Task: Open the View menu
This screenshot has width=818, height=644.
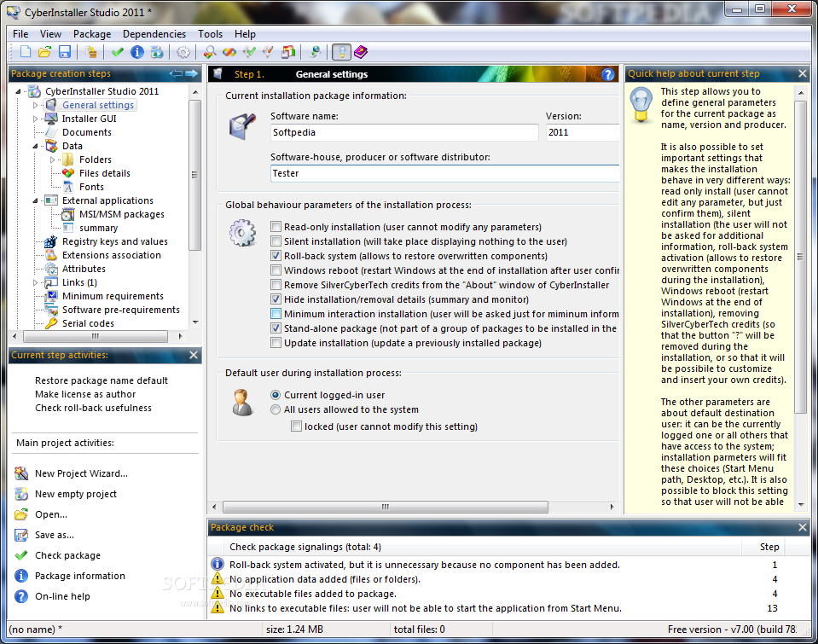Action: pos(50,34)
